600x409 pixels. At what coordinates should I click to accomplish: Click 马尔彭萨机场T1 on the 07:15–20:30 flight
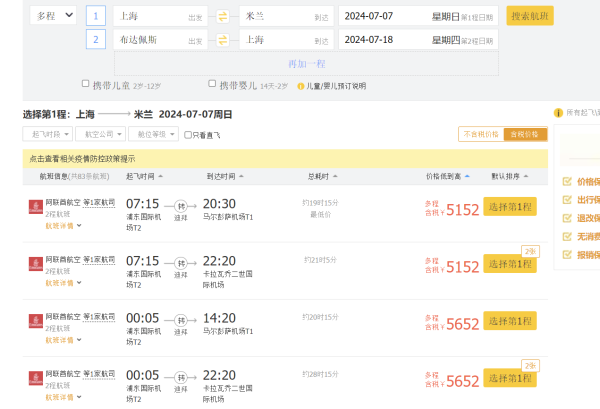(228, 217)
